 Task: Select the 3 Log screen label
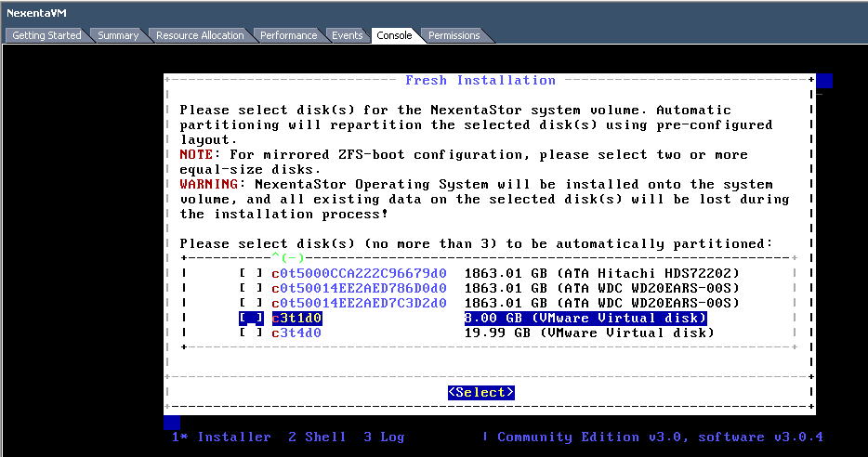click(x=384, y=437)
